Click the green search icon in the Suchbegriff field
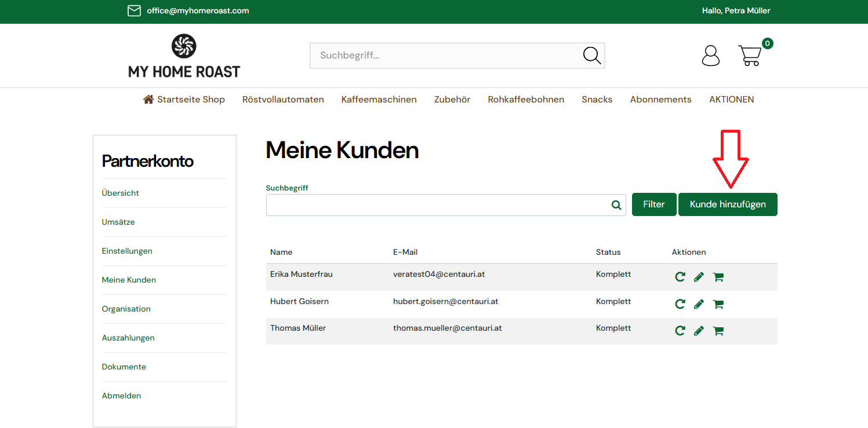 tap(616, 205)
